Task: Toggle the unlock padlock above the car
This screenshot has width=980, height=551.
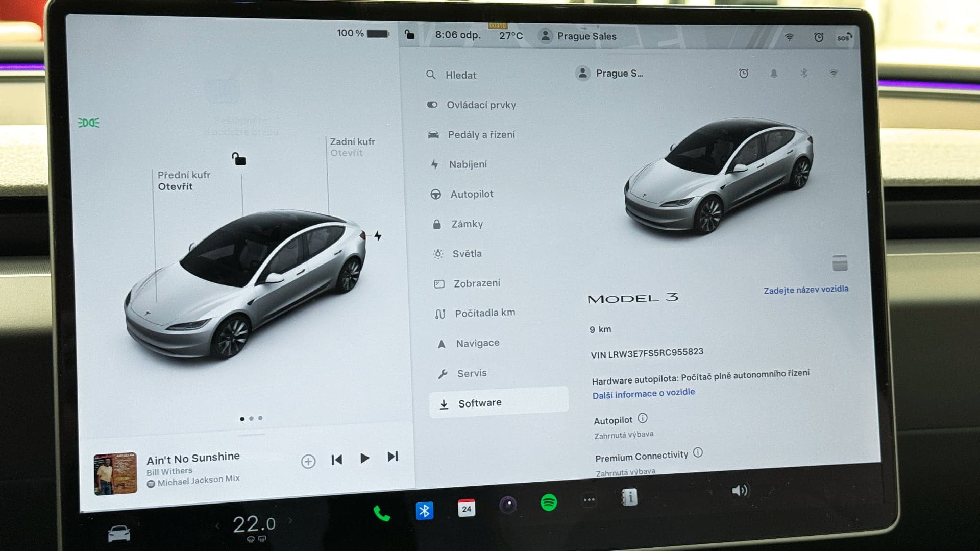Action: pyautogui.click(x=240, y=159)
